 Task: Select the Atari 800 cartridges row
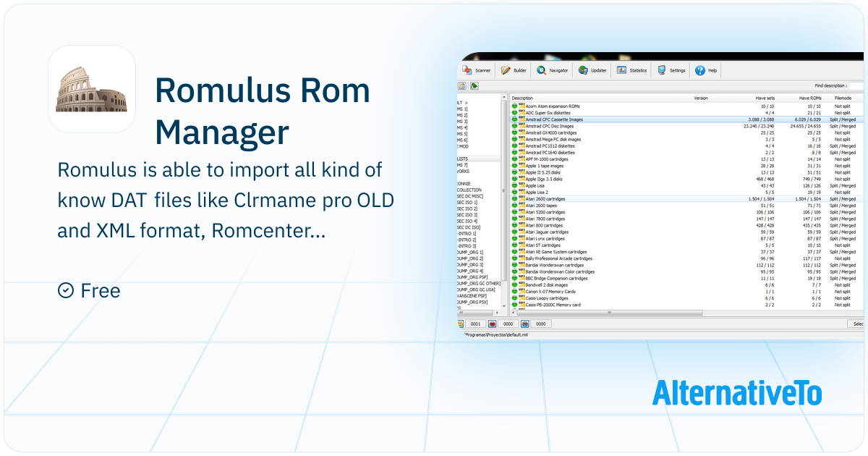[687, 225]
